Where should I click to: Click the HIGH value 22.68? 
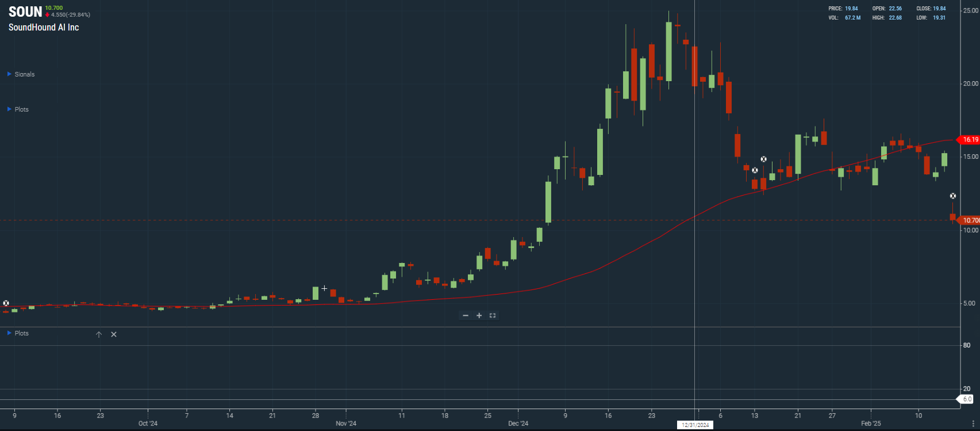896,18
